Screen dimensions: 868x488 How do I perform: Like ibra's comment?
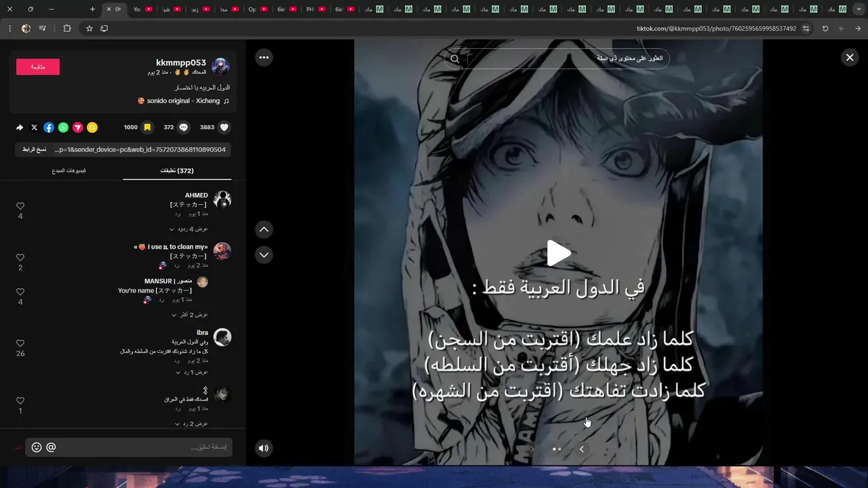point(20,344)
